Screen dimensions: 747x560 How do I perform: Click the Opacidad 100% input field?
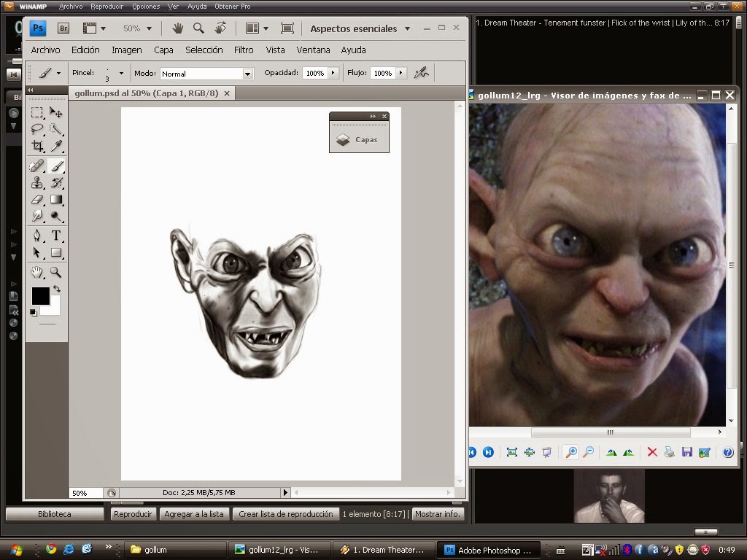pos(315,73)
